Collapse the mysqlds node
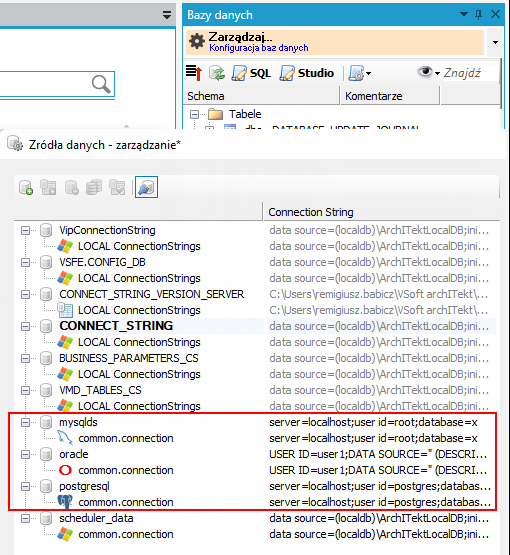Screen dimensions: 510x555 [25, 422]
